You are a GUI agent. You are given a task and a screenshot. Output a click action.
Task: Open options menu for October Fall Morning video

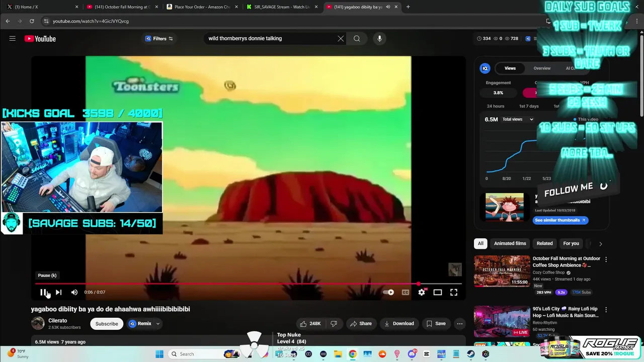(606, 259)
